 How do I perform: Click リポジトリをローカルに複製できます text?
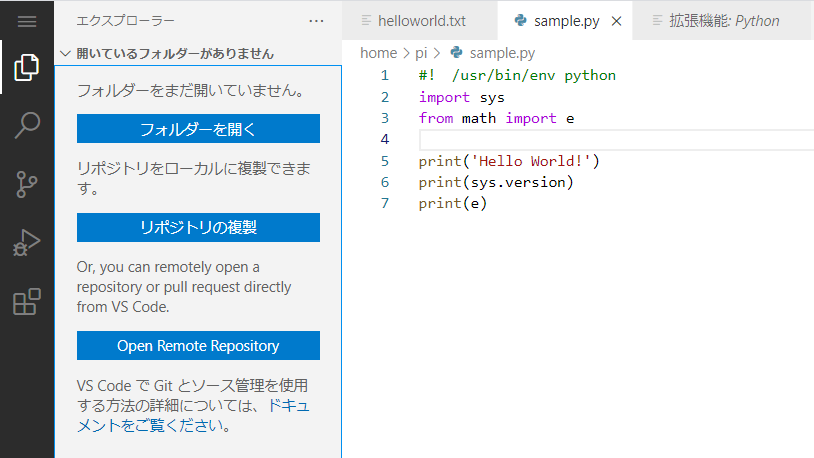point(194,178)
